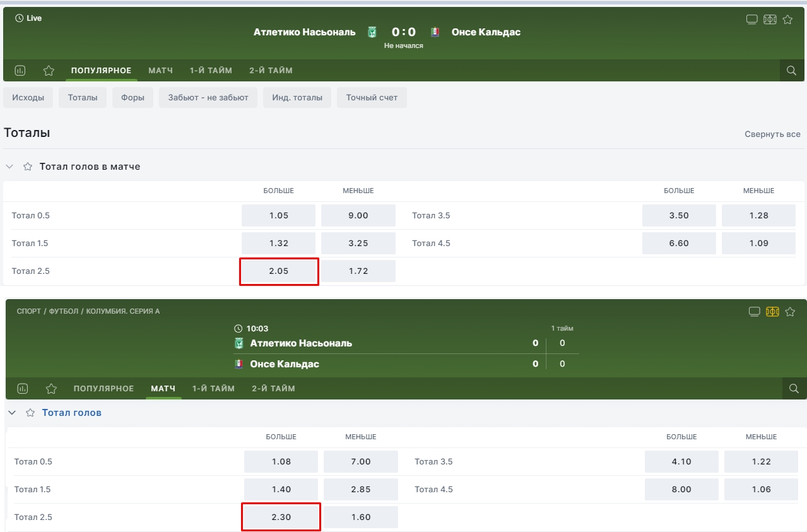Select odds 2.85 button
Image resolution: width=807 pixels, height=532 pixels.
click(361, 489)
